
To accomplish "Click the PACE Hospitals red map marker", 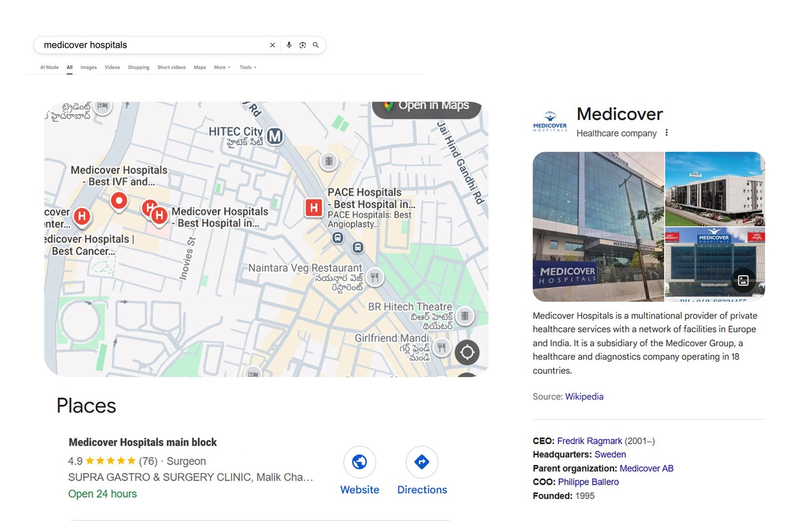I will pyautogui.click(x=313, y=207).
